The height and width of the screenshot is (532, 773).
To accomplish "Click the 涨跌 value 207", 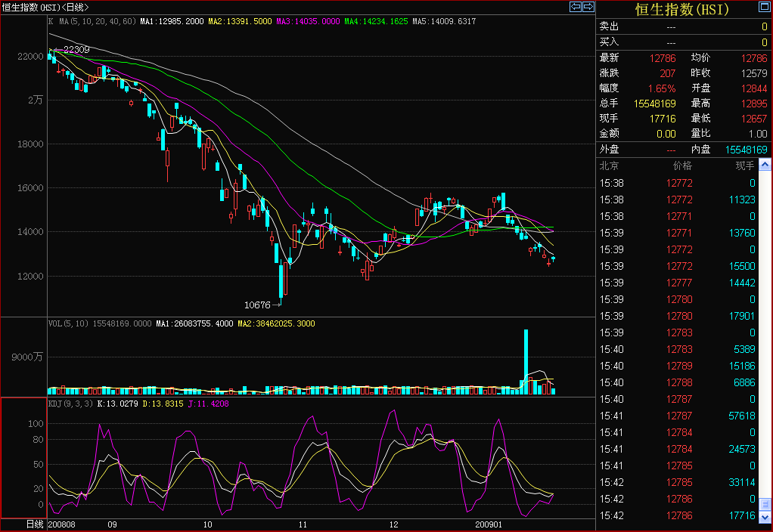I will [x=668, y=73].
